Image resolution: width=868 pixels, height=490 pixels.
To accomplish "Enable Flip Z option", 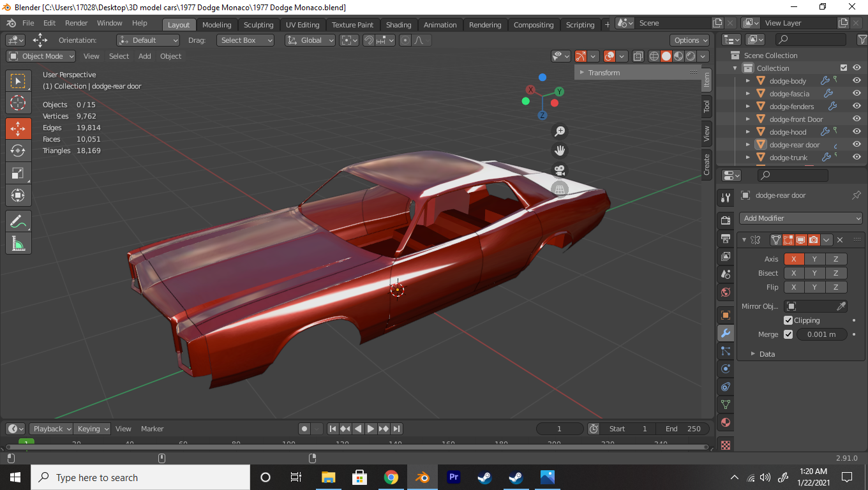I will pyautogui.click(x=836, y=287).
